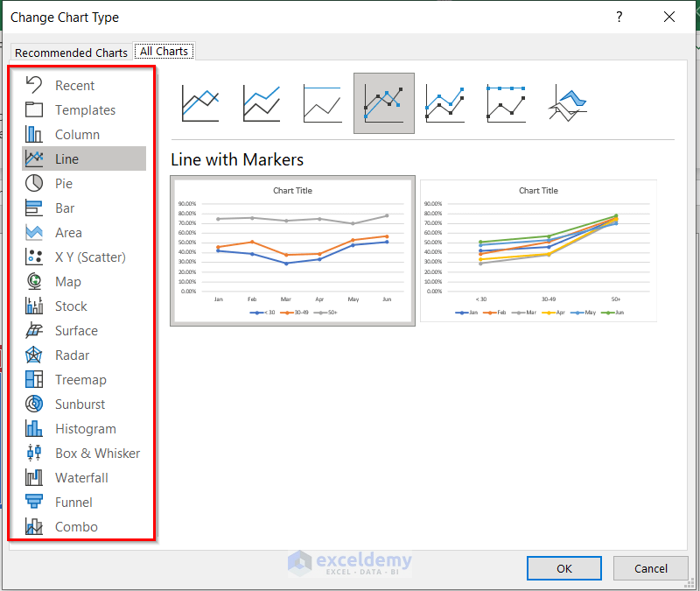Select the X Y Scatter icon
Screen dimensions: 700x591
[34, 257]
